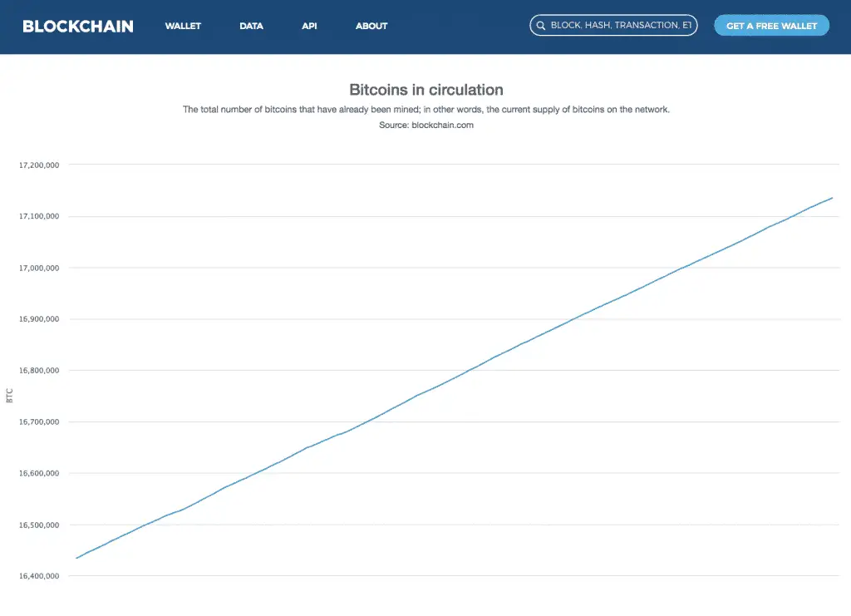This screenshot has width=851, height=616.
Task: Click the 16,400,000 y-axis label
Action: 39,576
